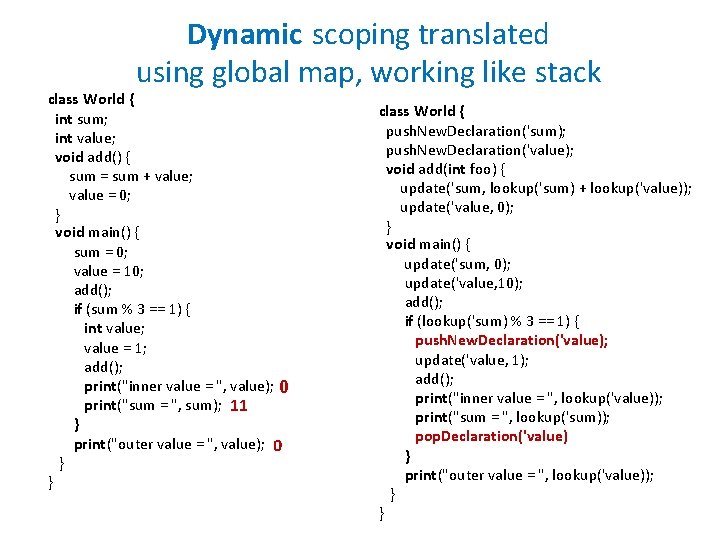Click right line "if (lookup('sum) % 3 == 1) {"
The image size is (720, 540).
[x=492, y=321]
